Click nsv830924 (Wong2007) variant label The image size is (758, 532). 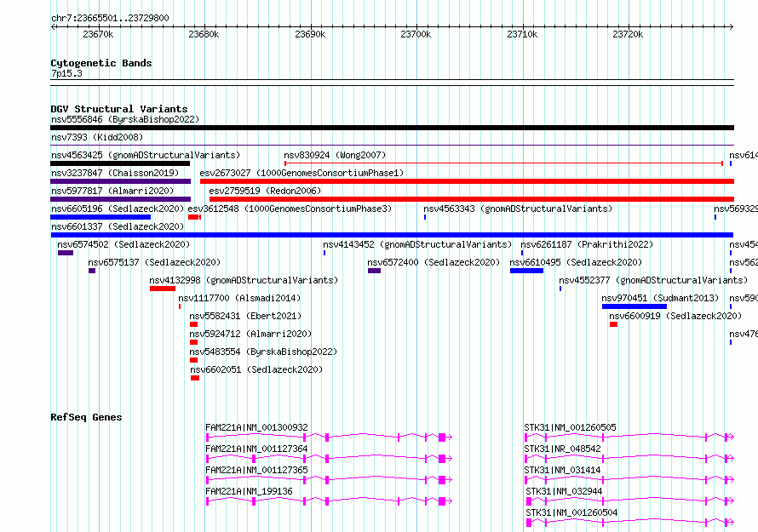[335, 155]
